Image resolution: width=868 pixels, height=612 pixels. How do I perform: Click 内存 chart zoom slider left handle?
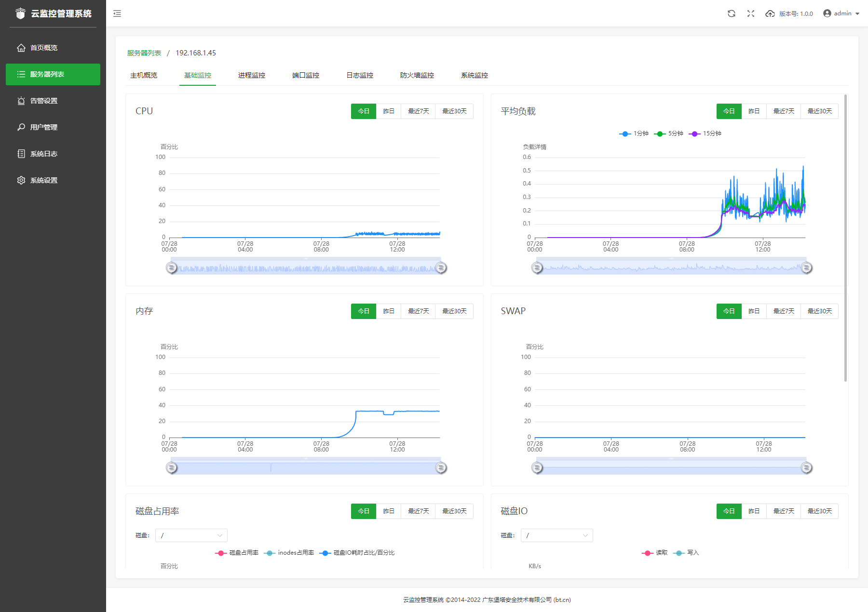pos(172,468)
